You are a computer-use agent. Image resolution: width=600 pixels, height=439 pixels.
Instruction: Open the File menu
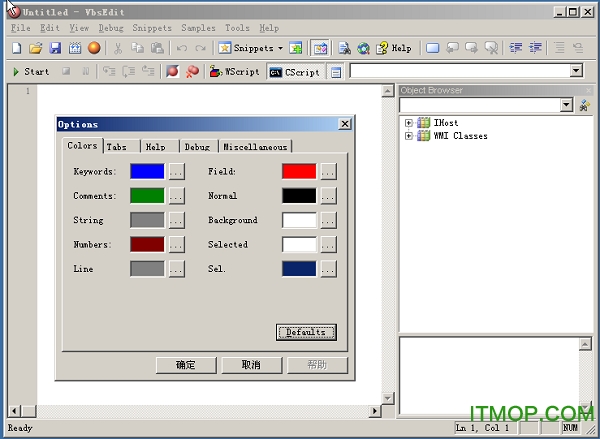(20, 28)
